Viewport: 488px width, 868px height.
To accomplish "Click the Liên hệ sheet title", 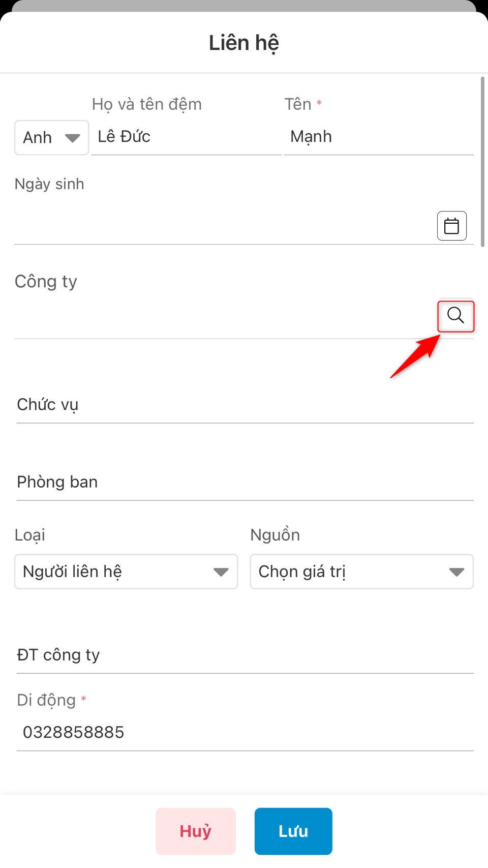I will 244,43.
